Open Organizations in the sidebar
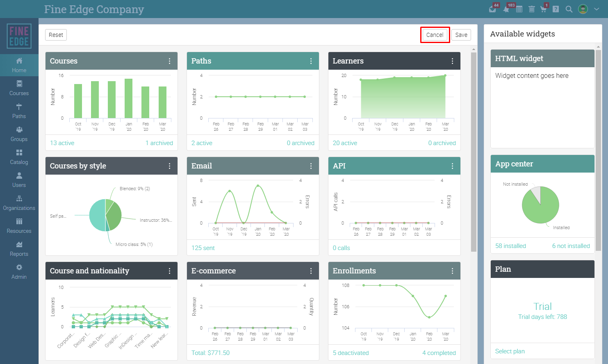 pyautogui.click(x=19, y=203)
